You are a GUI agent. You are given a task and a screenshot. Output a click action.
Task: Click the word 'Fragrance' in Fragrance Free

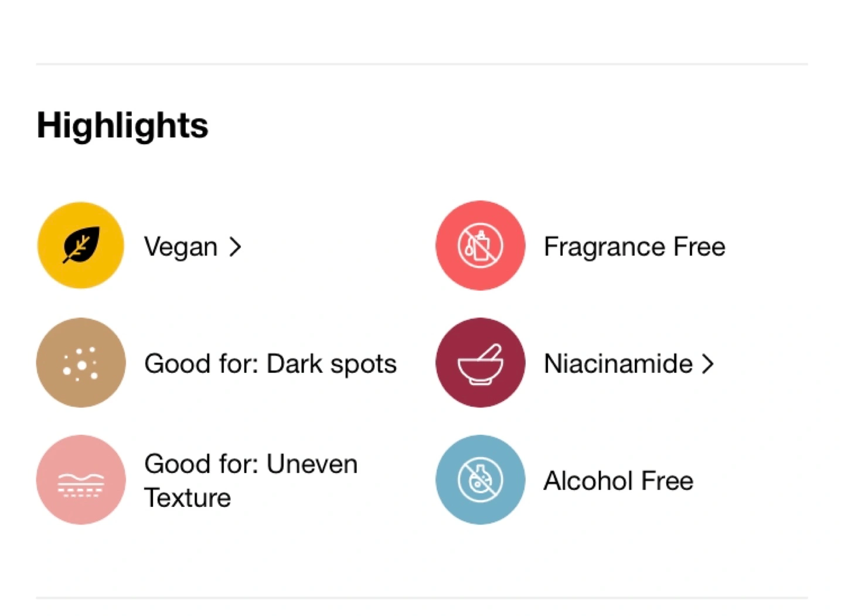(x=604, y=247)
